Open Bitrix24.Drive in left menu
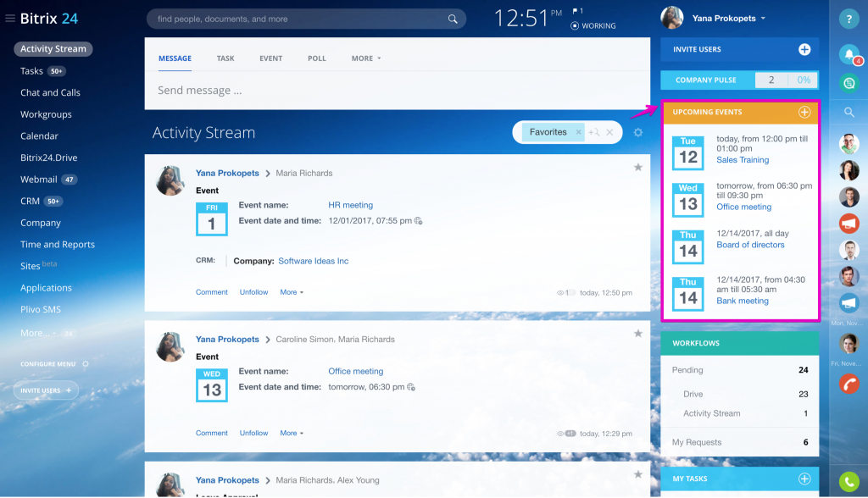Image resolution: width=868 pixels, height=498 pixels. click(x=48, y=158)
